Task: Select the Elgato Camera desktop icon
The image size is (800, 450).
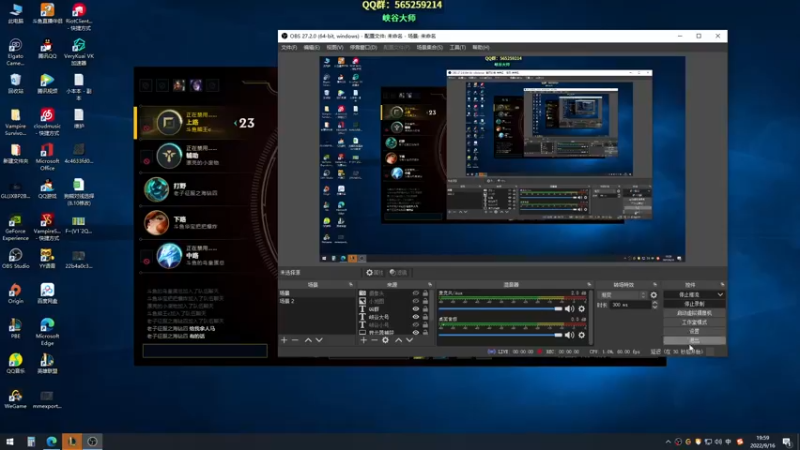Action: (x=15, y=52)
